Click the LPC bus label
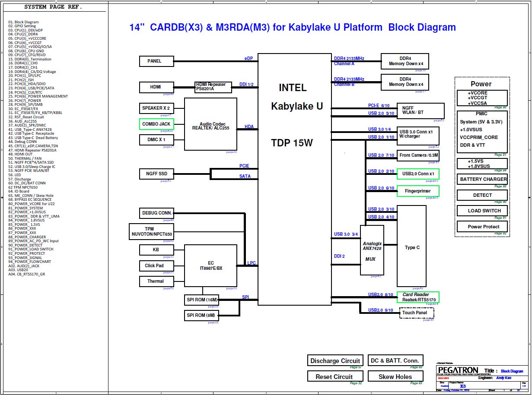This screenshot has height=395, width=532. pyautogui.click(x=252, y=263)
